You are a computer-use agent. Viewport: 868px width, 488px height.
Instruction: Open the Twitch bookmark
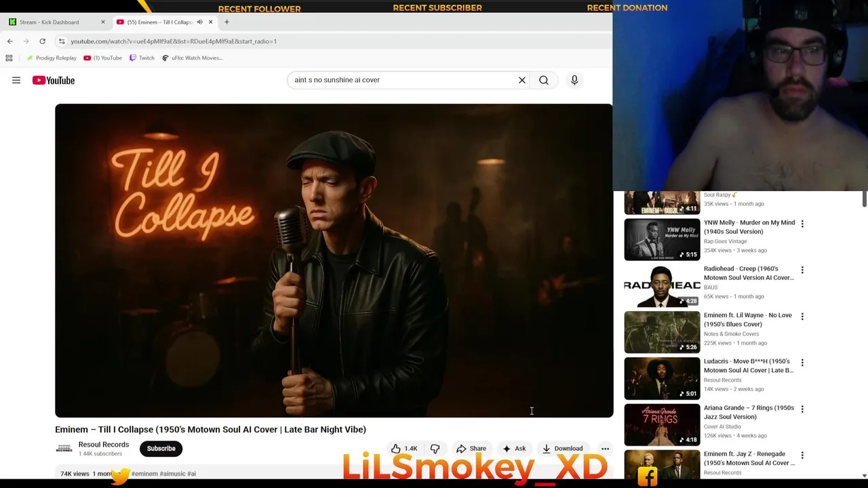[142, 58]
